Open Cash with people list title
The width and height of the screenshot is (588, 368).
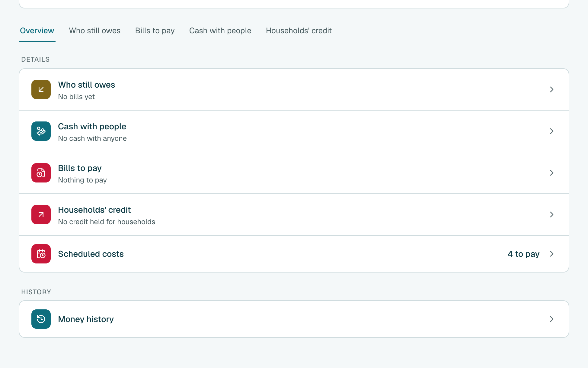click(92, 126)
